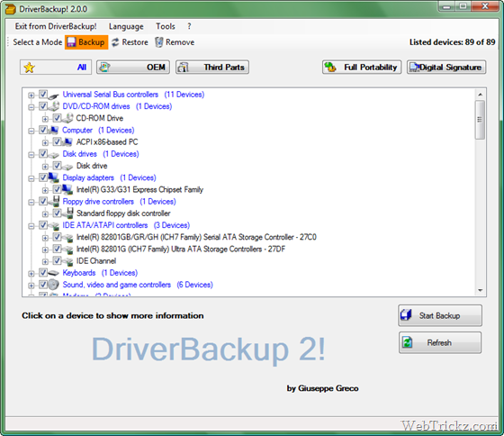Click the CD-ROM Drive device icon
Image resolution: width=504 pixels, height=436 pixels.
click(x=67, y=118)
